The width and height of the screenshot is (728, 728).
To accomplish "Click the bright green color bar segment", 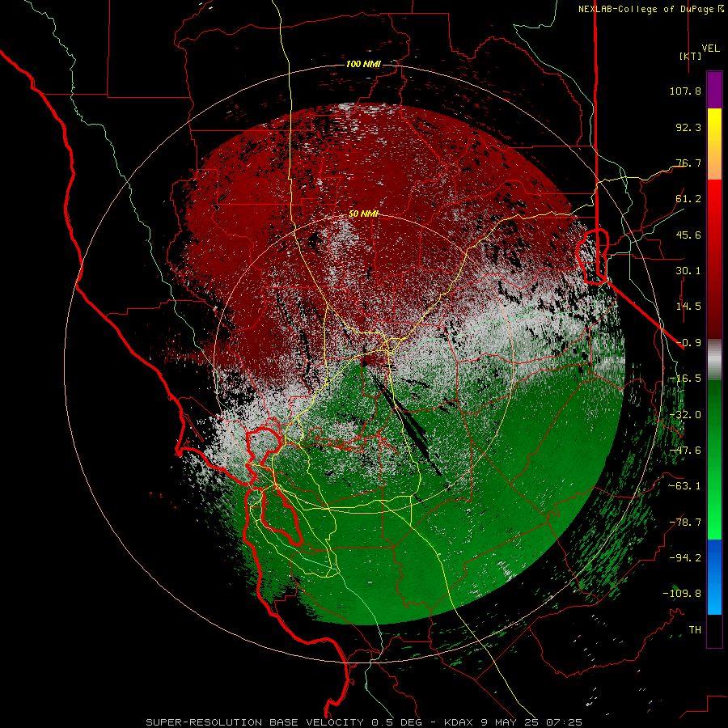I will click(x=714, y=459).
